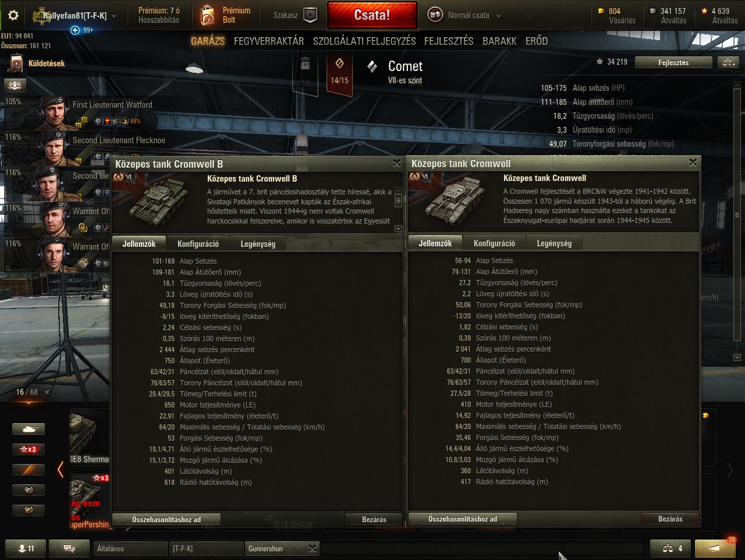Toggle the orange stripe carousel filter
This screenshot has height=560, width=745.
(x=29, y=470)
